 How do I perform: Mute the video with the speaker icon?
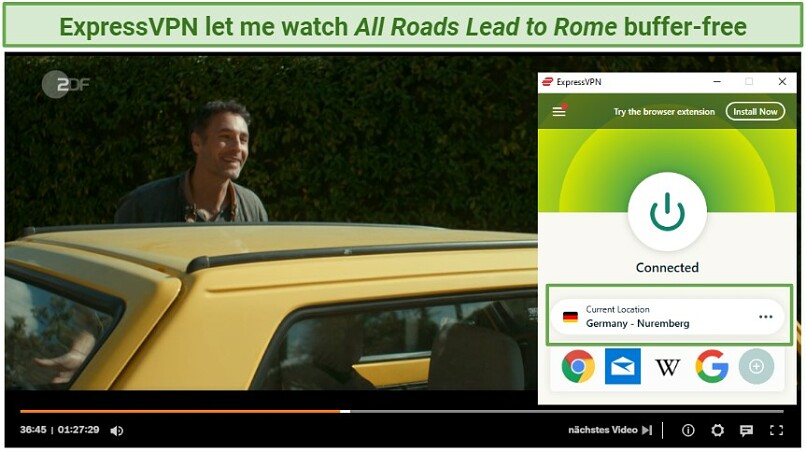tap(117, 431)
